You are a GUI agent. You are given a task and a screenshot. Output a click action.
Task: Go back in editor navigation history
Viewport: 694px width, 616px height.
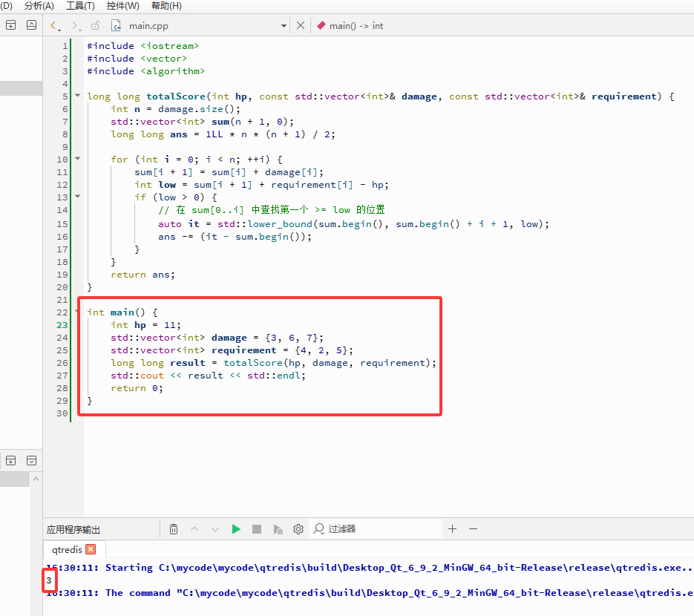[x=53, y=26]
